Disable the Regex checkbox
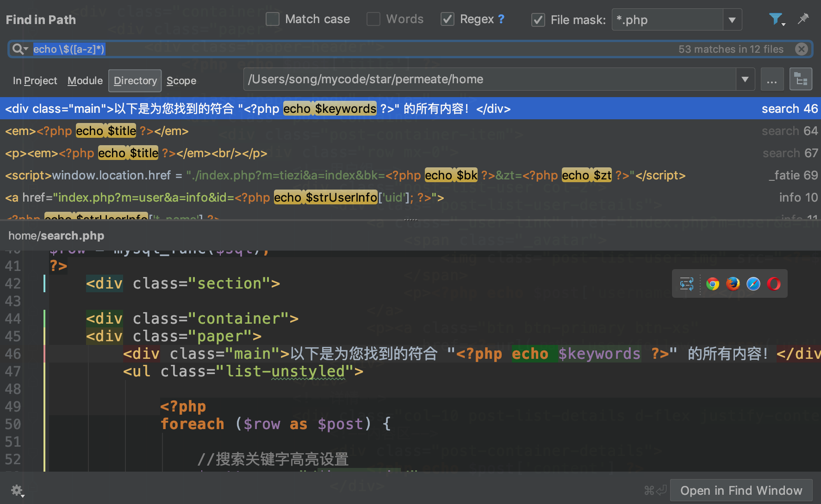The image size is (821, 504). tap(447, 19)
